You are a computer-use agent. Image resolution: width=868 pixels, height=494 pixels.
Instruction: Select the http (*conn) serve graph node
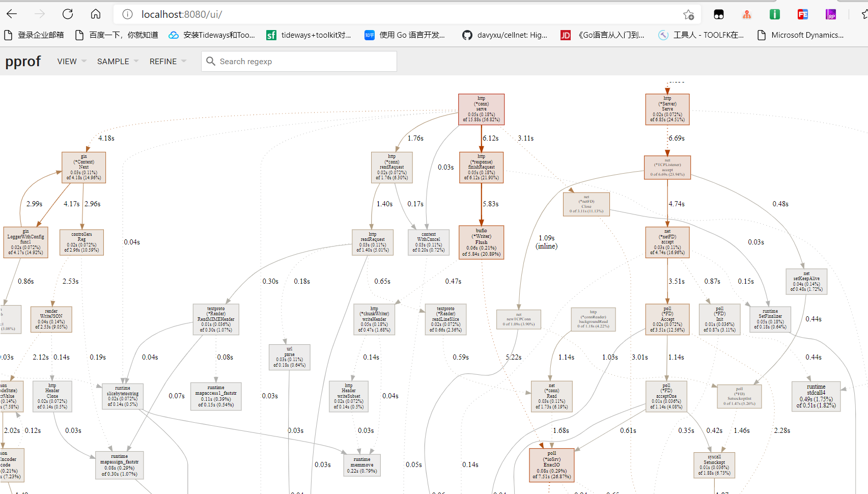click(481, 109)
